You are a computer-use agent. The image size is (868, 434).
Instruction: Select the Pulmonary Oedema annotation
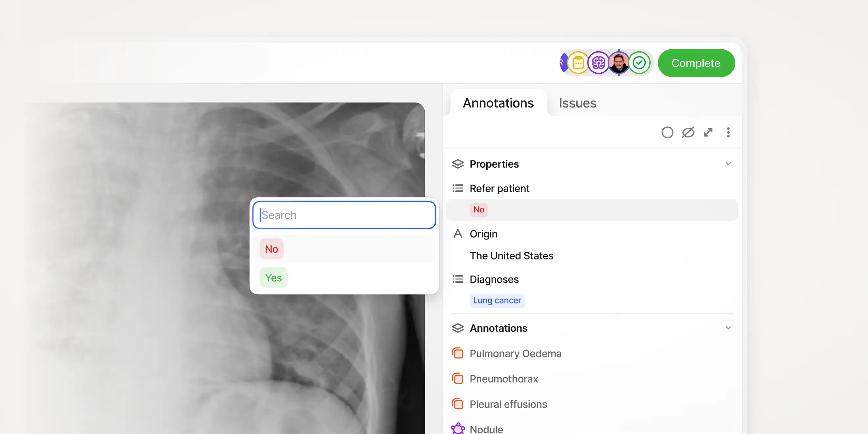pyautogui.click(x=516, y=353)
